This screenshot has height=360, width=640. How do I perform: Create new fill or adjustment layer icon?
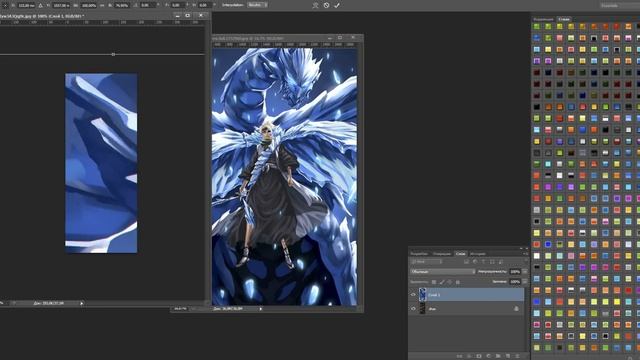[489, 356]
